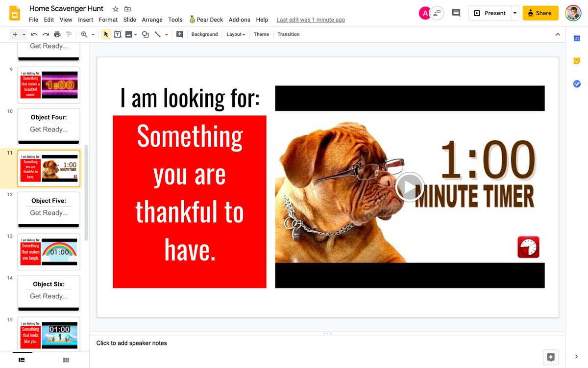The width and height of the screenshot is (588, 368).
Task: Select the 'Object Four:' slide thumbnail
Action: click(49, 127)
